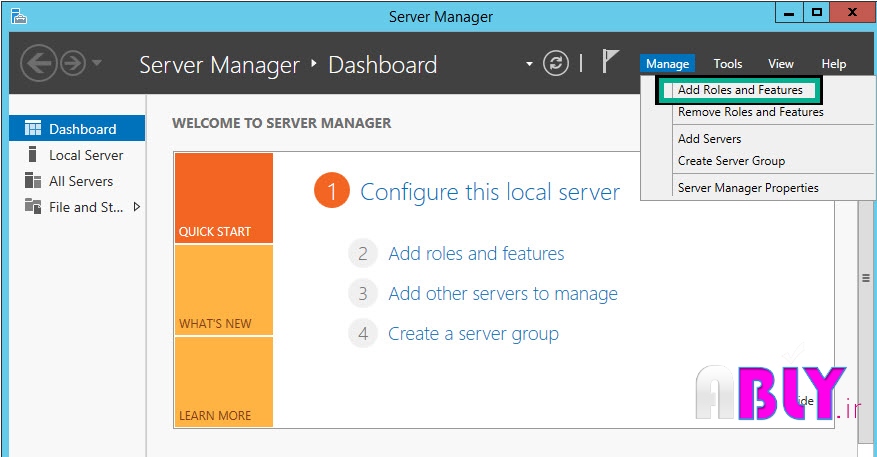Screen dimensions: 877x457
Task: Click the refresh icon in header
Action: click(x=555, y=63)
